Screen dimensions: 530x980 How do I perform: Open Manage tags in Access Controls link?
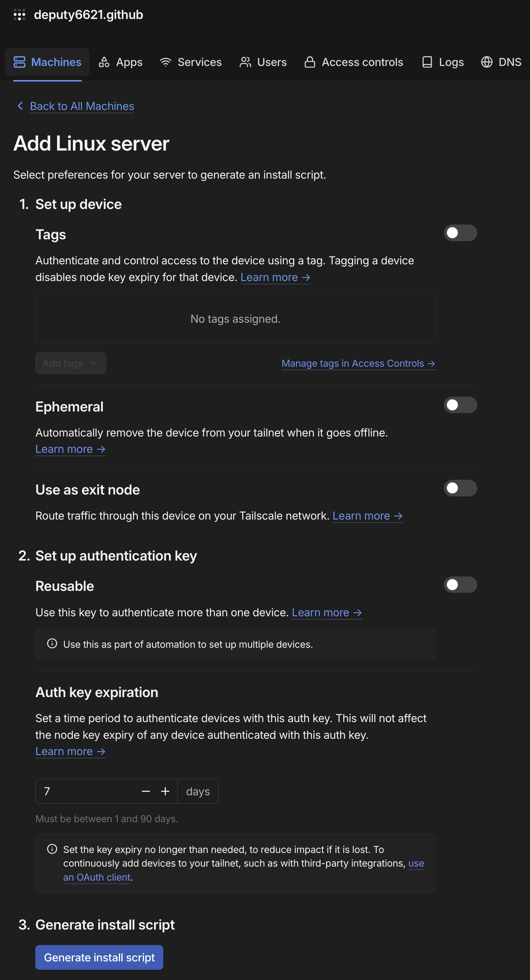[359, 364]
